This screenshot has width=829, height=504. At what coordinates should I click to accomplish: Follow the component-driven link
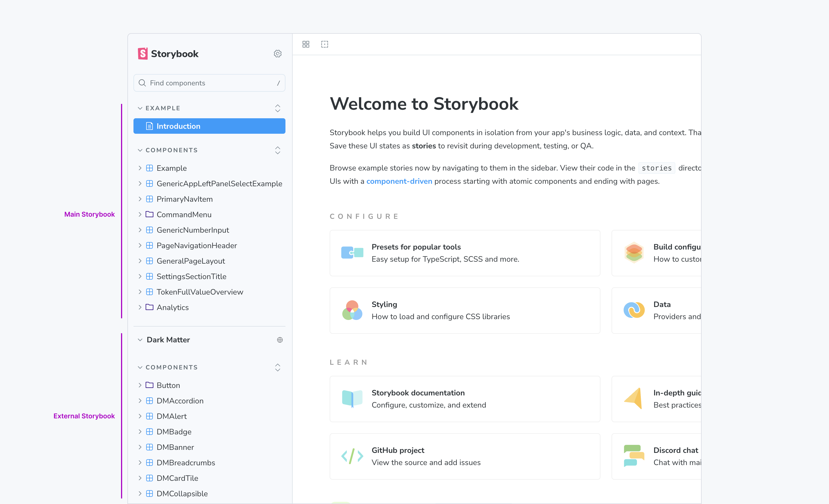tap(399, 181)
